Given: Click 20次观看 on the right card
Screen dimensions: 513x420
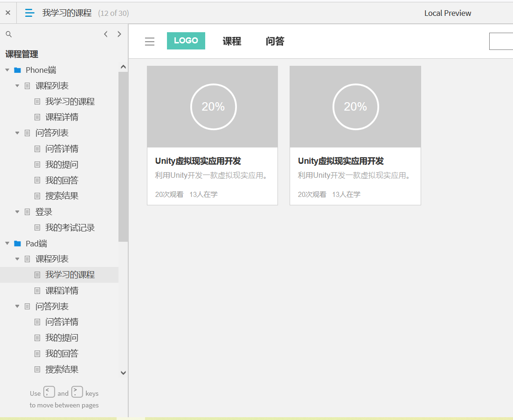Looking at the screenshot, I should (x=312, y=195).
